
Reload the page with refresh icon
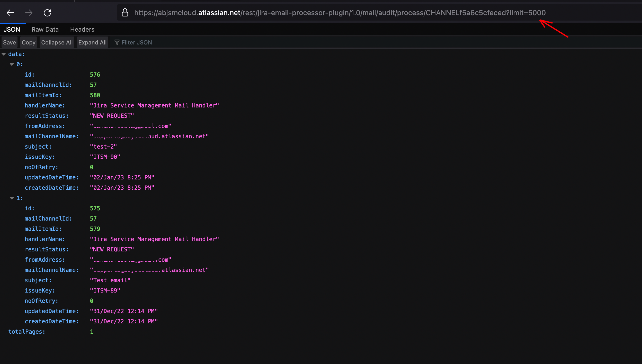point(47,13)
